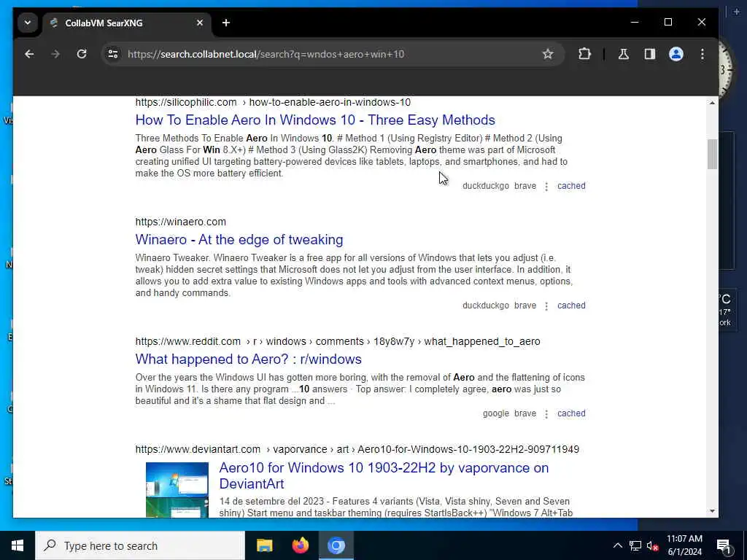The height and width of the screenshot is (560, 747).
Task: Open File Explorer from the taskbar
Action: pos(264,545)
